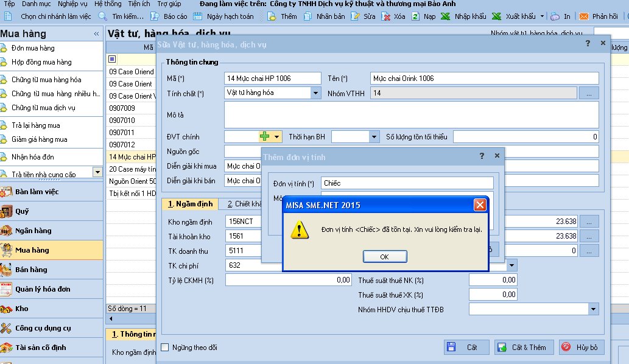The height and width of the screenshot is (364, 629).
Task: Switch to Quỹ module
Action: click(51, 211)
